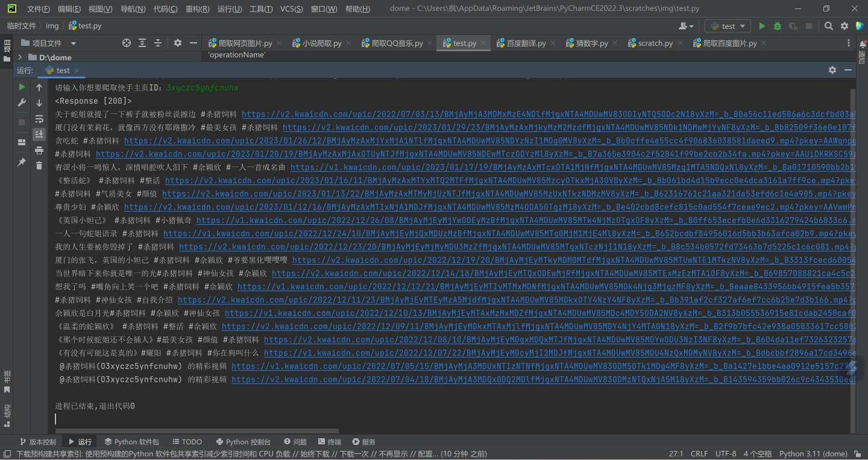Open the 工具 menu
Image resolution: width=868 pixels, height=460 pixels.
coord(260,8)
